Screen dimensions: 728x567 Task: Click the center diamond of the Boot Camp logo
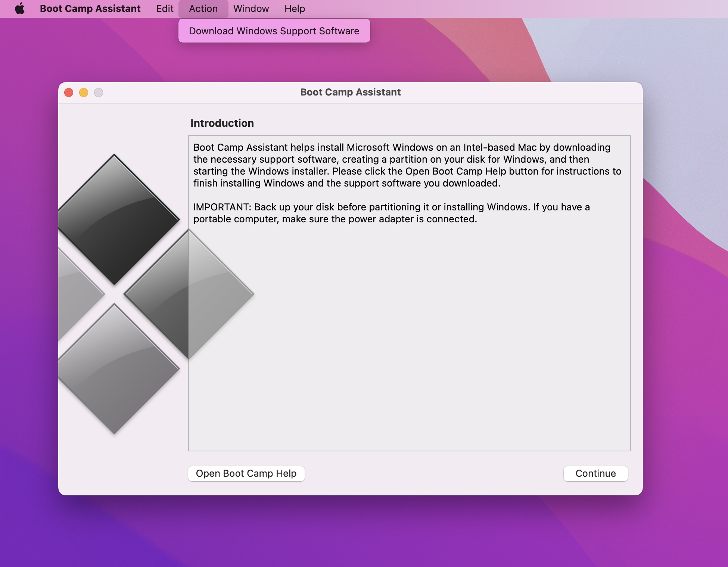(x=189, y=295)
